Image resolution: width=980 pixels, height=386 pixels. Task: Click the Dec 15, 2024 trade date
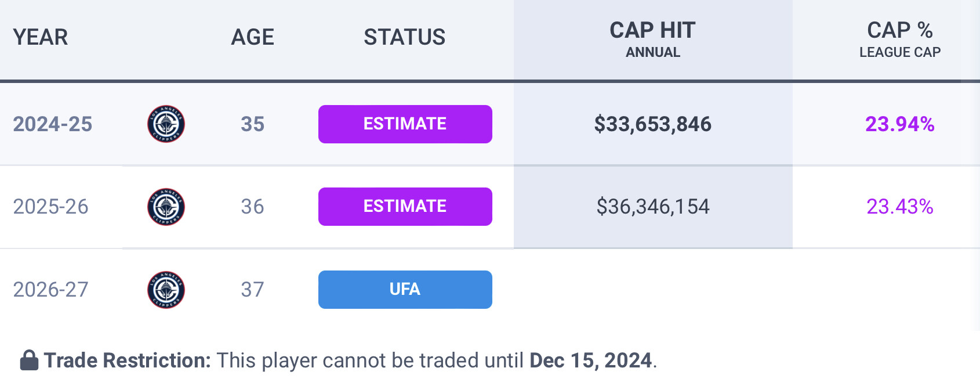pyautogui.click(x=590, y=360)
